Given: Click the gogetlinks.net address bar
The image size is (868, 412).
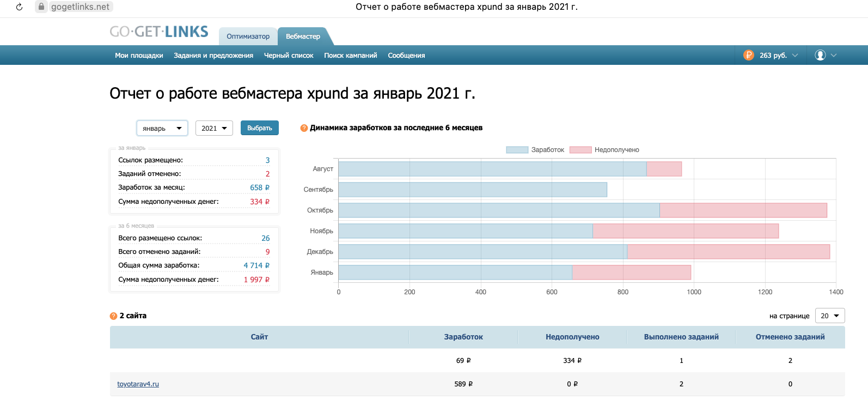Looking at the screenshot, I should point(80,7).
